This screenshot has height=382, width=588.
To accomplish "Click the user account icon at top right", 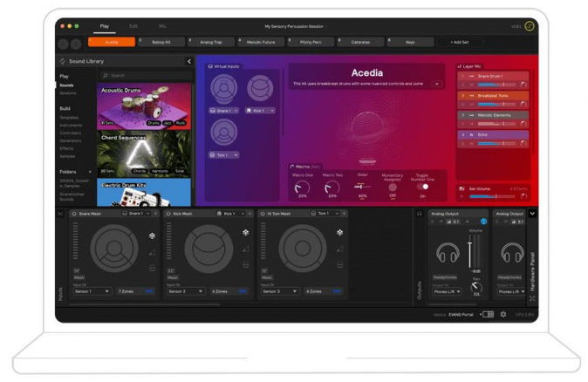I will 530,27.
